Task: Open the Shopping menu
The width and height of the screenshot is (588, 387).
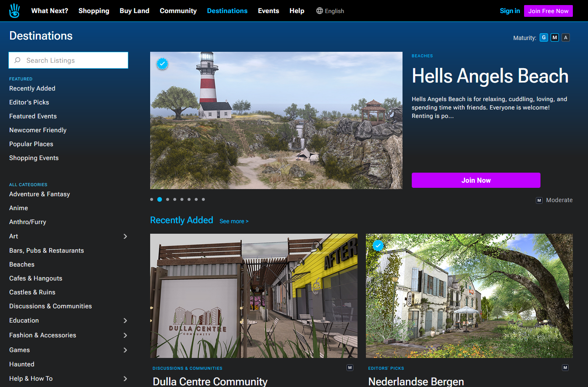Action: coord(94,11)
